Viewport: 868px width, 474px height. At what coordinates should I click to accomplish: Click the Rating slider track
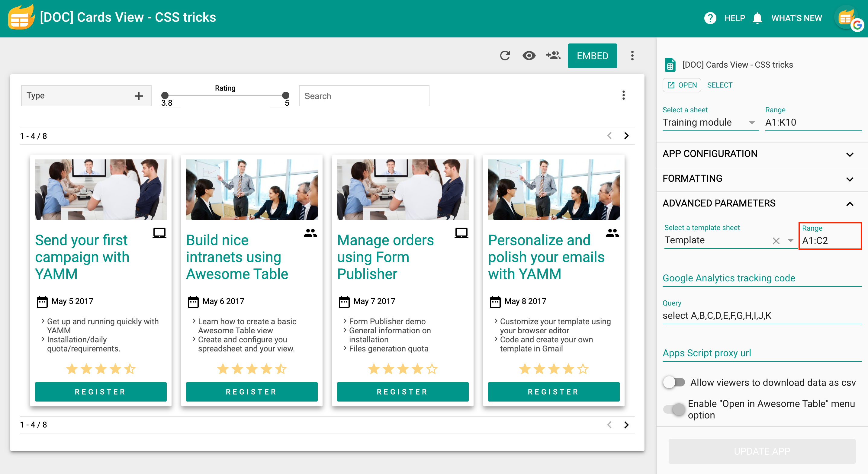coord(225,95)
